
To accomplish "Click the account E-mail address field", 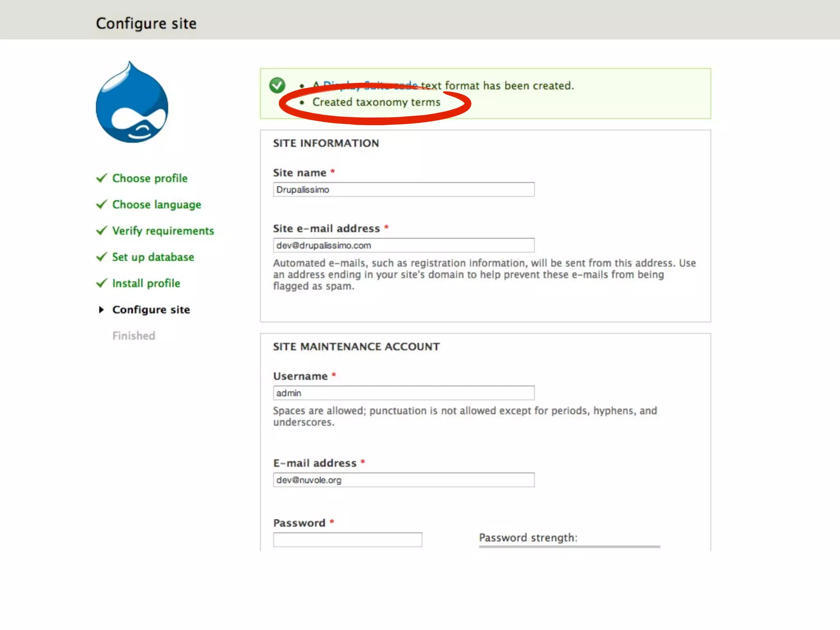I will [404, 480].
